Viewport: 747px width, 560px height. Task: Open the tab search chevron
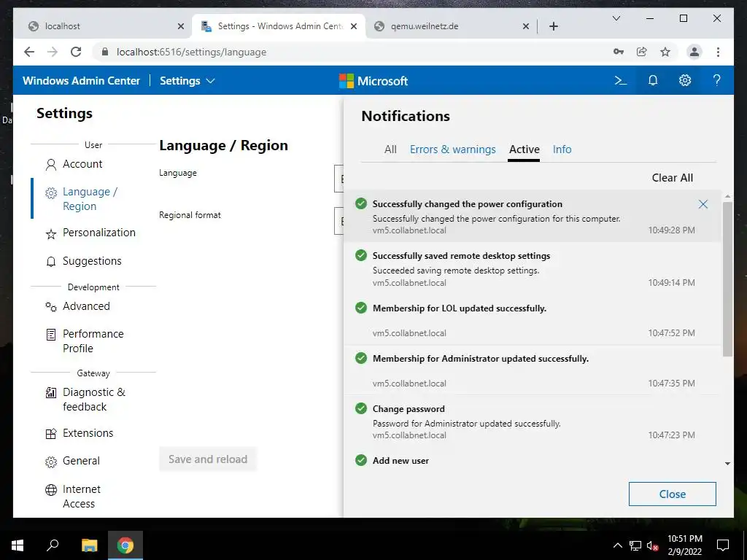point(616,18)
